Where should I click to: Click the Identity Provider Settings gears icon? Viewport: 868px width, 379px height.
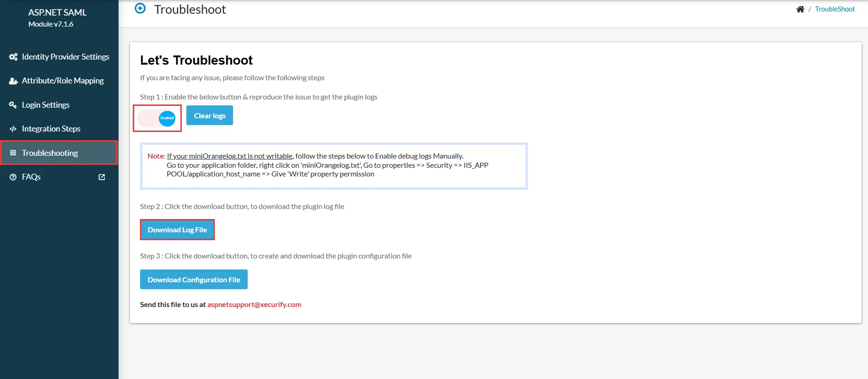[13, 57]
